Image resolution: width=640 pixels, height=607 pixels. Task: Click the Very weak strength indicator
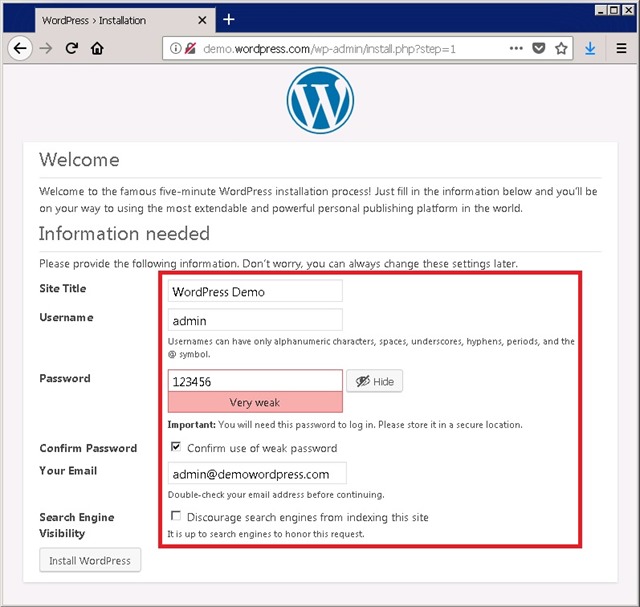point(255,402)
